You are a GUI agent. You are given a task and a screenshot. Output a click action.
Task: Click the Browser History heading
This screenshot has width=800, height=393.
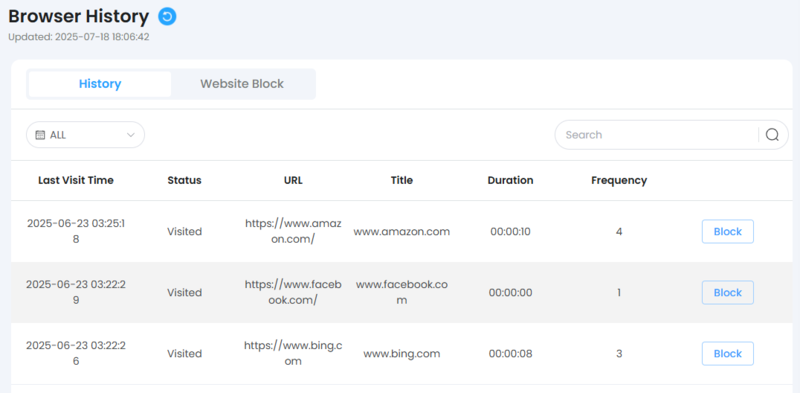(x=79, y=16)
